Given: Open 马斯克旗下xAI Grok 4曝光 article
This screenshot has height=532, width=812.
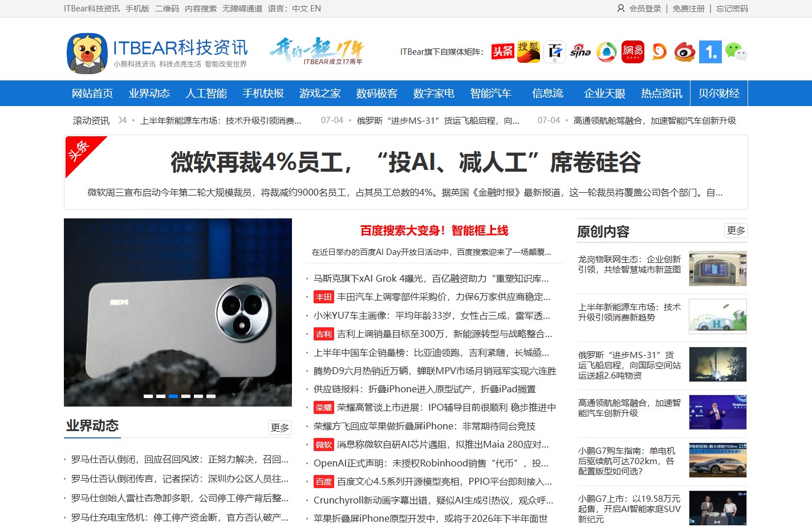Looking at the screenshot, I should pos(431,278).
